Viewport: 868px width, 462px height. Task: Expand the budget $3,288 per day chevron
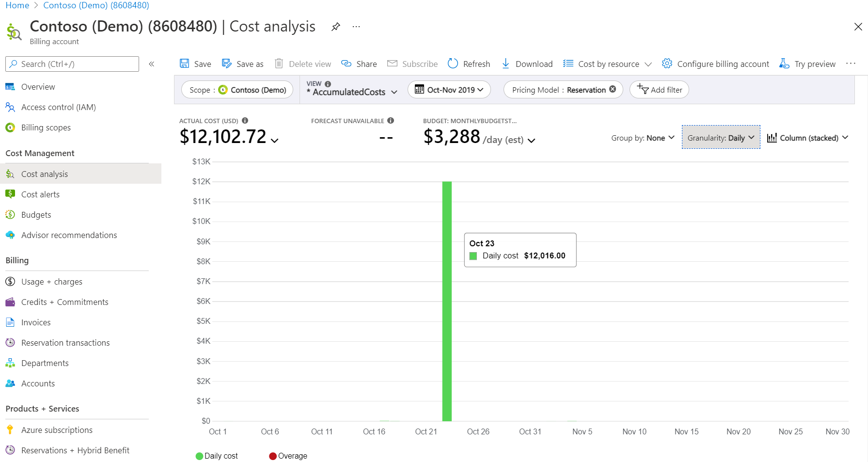tap(531, 141)
